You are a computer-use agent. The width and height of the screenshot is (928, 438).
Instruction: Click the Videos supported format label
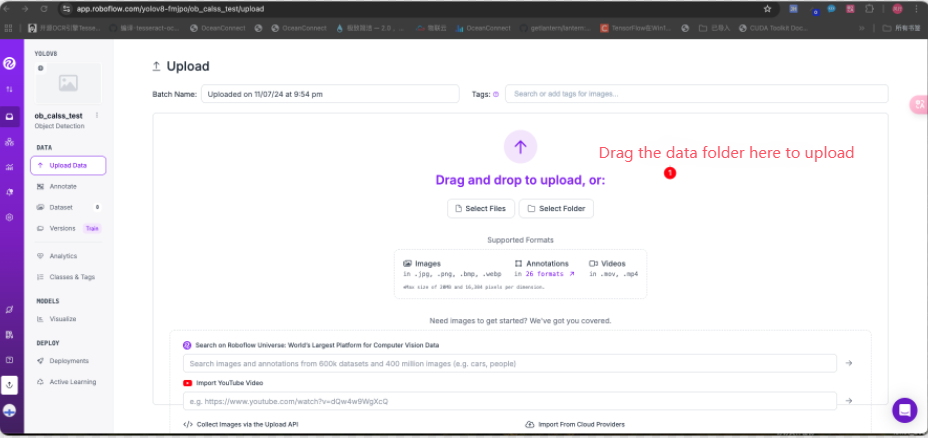click(607, 263)
